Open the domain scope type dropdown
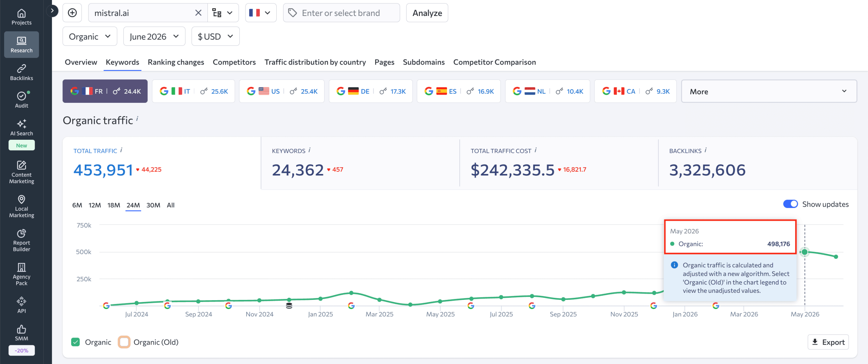The width and height of the screenshot is (868, 364). click(x=223, y=13)
